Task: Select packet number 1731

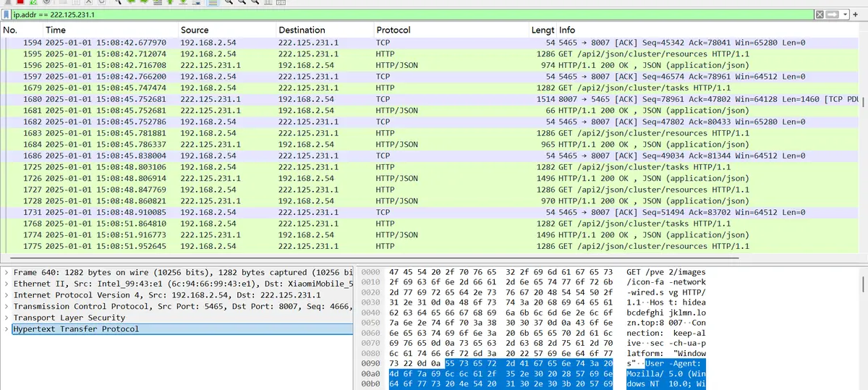Action: pyautogui.click(x=430, y=213)
